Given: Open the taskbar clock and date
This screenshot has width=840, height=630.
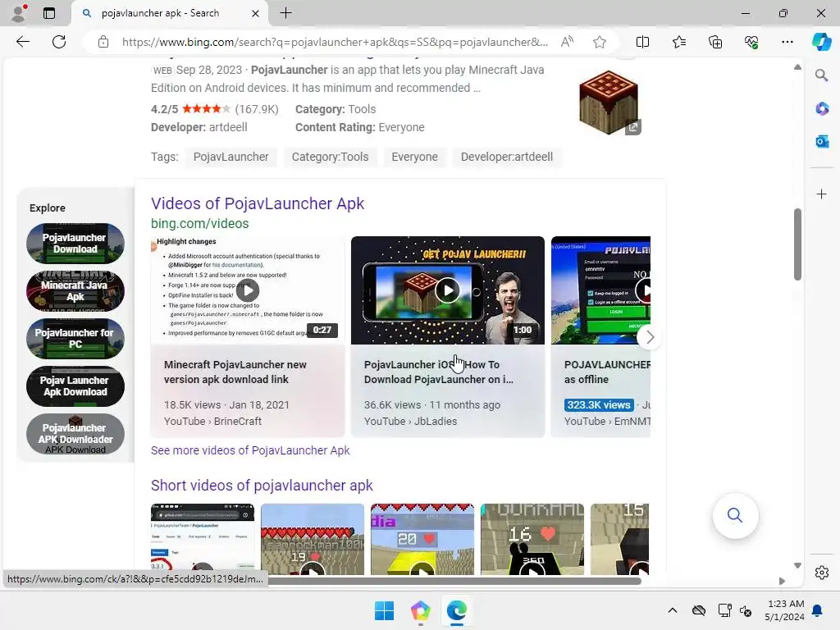Looking at the screenshot, I should coord(784,610).
